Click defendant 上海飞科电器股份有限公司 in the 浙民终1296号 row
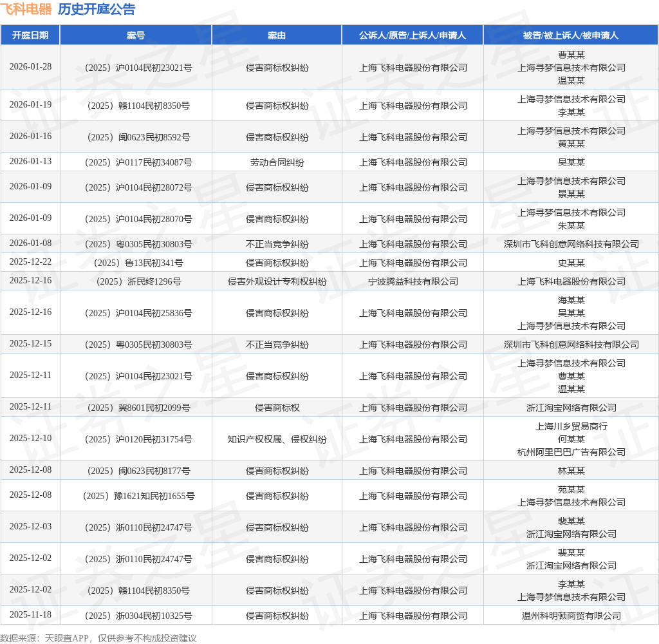This screenshot has width=659, height=644. (x=571, y=281)
